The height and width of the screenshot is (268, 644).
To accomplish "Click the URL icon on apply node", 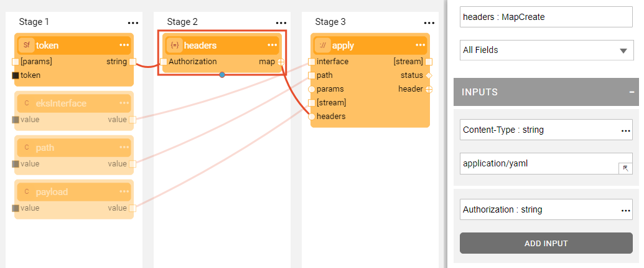I will click(322, 45).
